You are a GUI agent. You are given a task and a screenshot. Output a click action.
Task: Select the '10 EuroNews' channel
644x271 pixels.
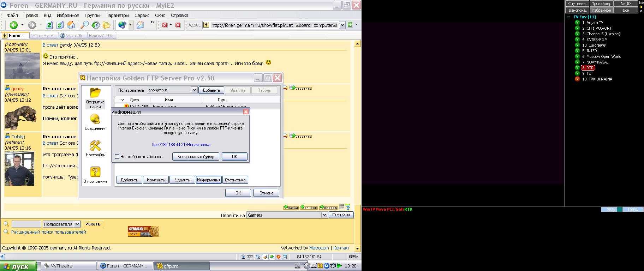tap(594, 45)
